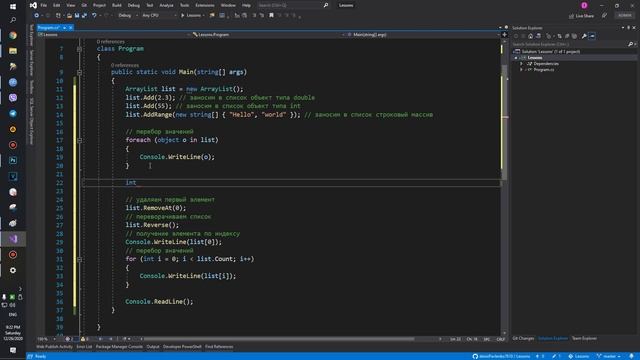Collapse the class Program code block

click(x=79, y=49)
